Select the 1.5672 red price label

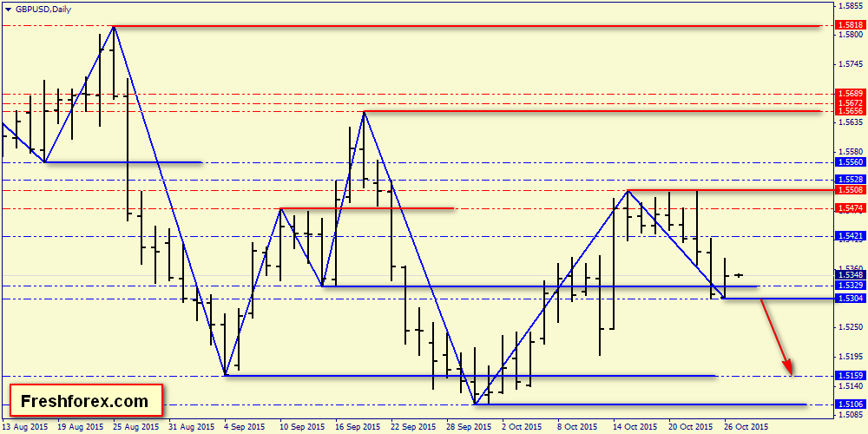(x=850, y=102)
